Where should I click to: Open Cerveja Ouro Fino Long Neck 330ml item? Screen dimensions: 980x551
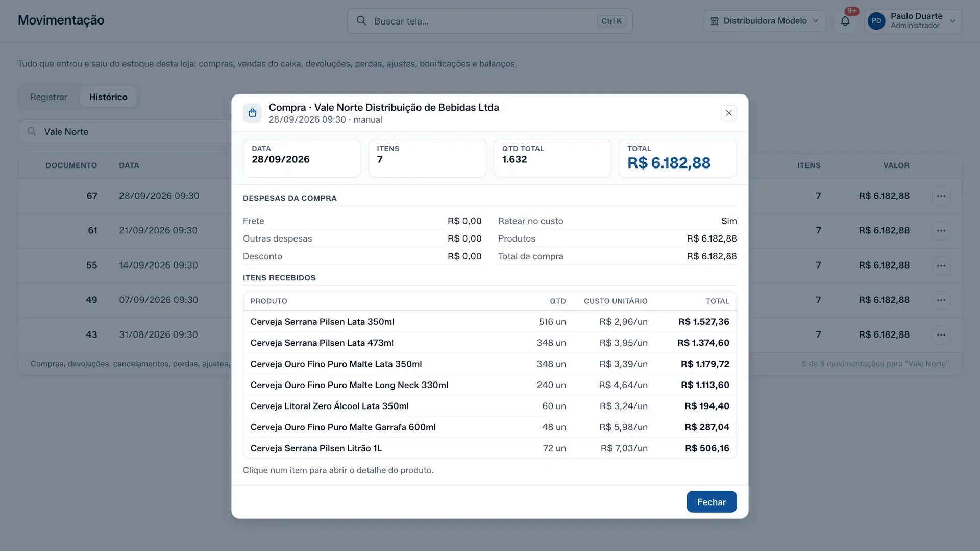489,385
